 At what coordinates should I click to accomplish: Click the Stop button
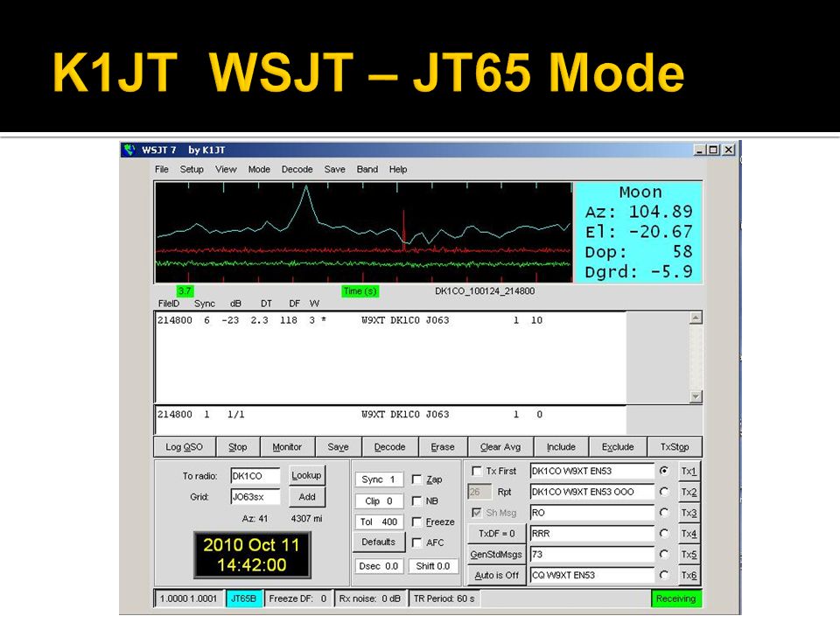(237, 447)
